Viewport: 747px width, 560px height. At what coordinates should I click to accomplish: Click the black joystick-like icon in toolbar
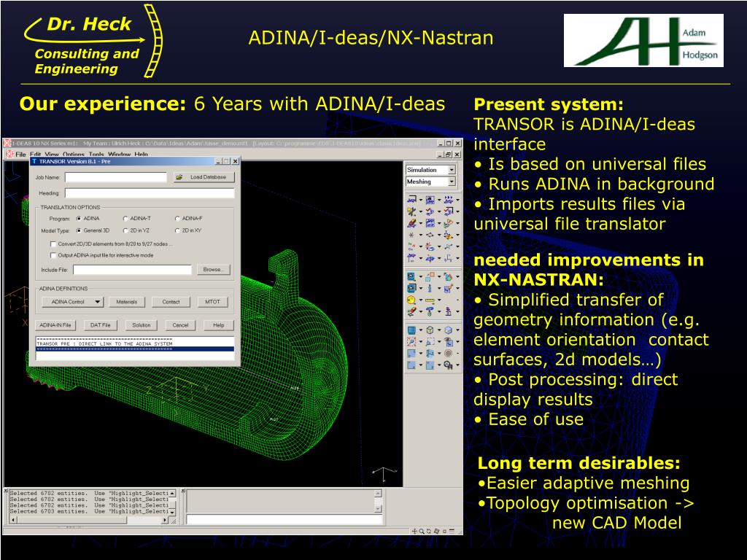[449, 311]
